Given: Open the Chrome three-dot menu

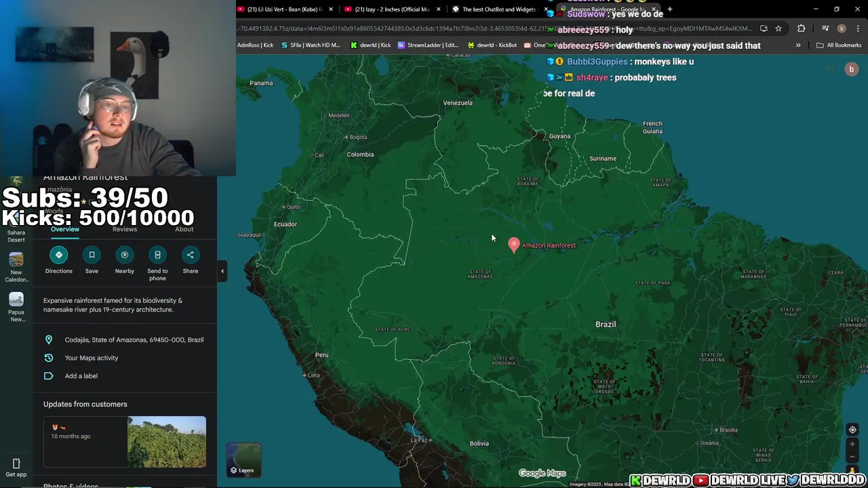Looking at the screenshot, I should 856,28.
